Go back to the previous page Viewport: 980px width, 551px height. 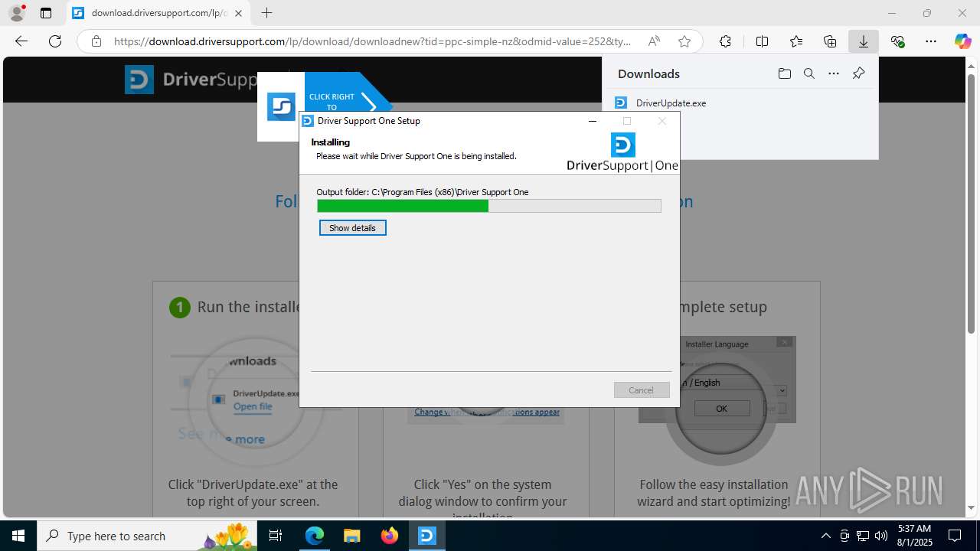click(21, 41)
